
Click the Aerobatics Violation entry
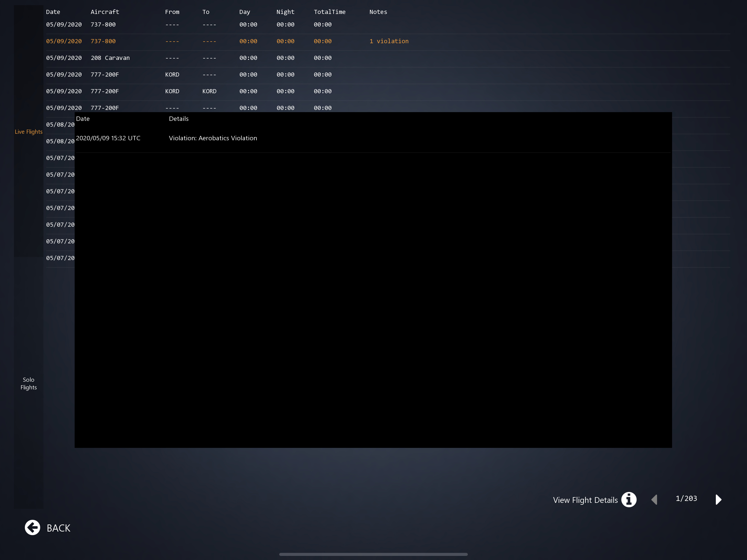point(213,138)
